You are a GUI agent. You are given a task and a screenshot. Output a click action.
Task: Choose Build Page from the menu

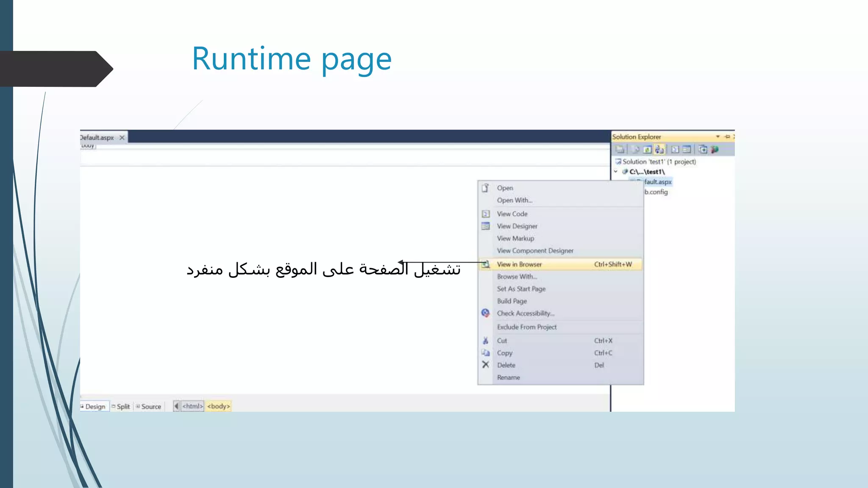tap(560, 301)
